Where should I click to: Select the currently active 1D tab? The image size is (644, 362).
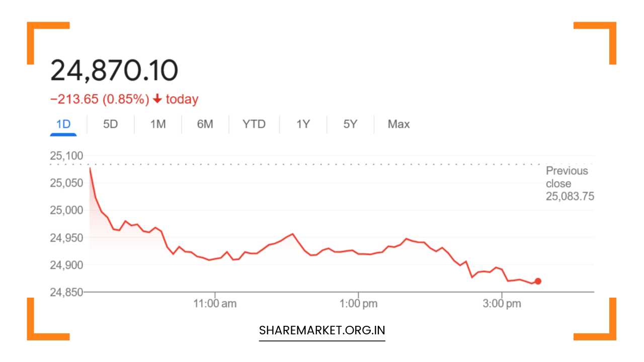click(63, 124)
